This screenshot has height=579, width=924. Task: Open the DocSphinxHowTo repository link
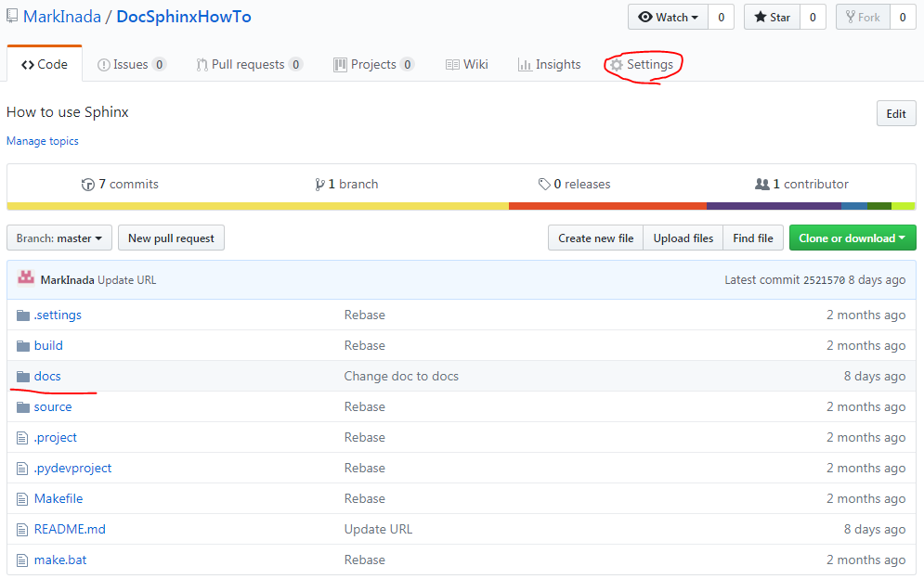coord(184,17)
